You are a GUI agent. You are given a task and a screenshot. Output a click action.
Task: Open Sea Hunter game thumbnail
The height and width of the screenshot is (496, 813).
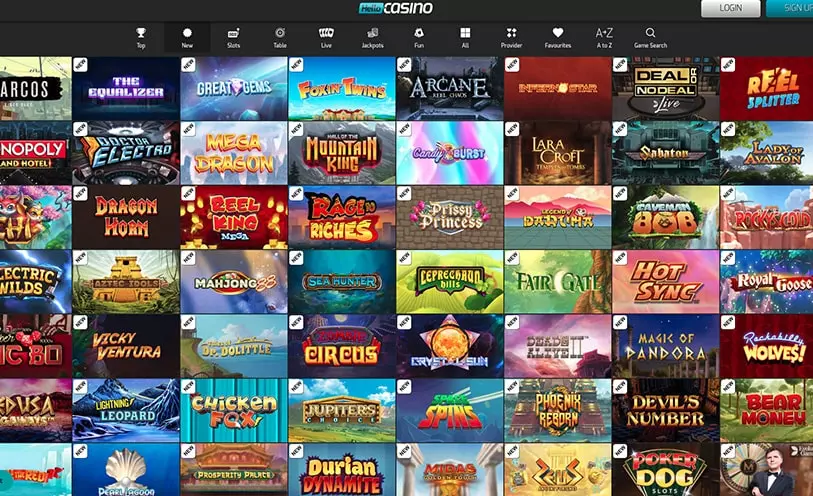(x=342, y=281)
